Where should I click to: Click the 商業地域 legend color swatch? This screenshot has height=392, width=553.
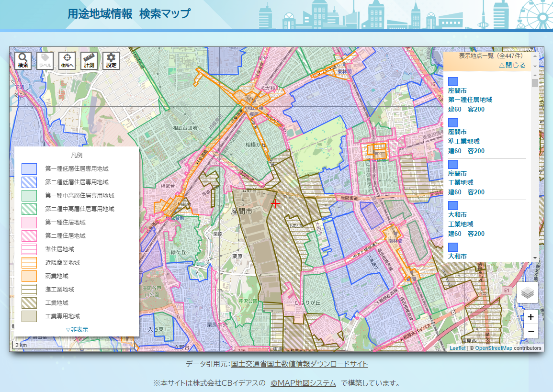[x=29, y=276]
